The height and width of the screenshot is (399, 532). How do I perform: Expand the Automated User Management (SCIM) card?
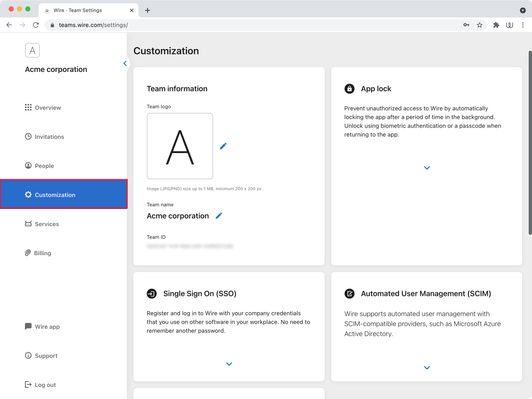click(427, 368)
